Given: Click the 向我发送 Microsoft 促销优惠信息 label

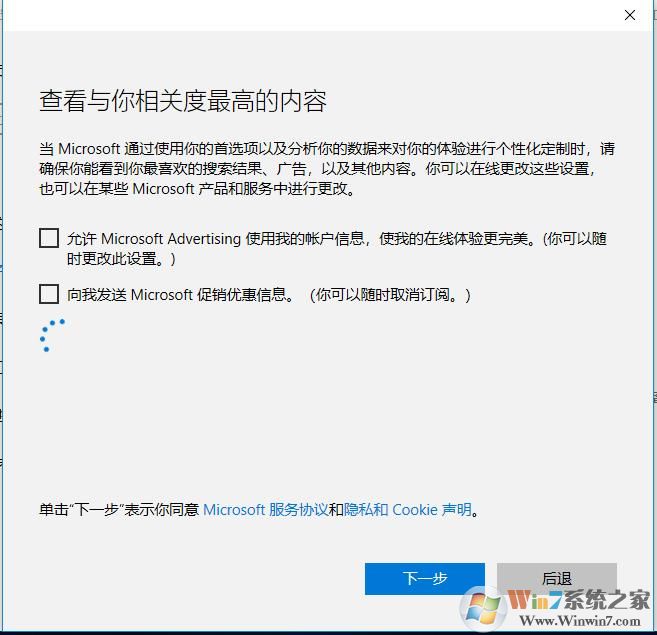Looking at the screenshot, I should 181,295.
